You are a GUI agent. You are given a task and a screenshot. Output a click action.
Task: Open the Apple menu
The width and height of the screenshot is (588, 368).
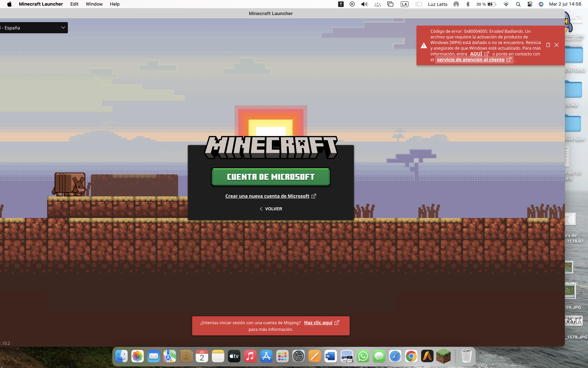coord(9,4)
